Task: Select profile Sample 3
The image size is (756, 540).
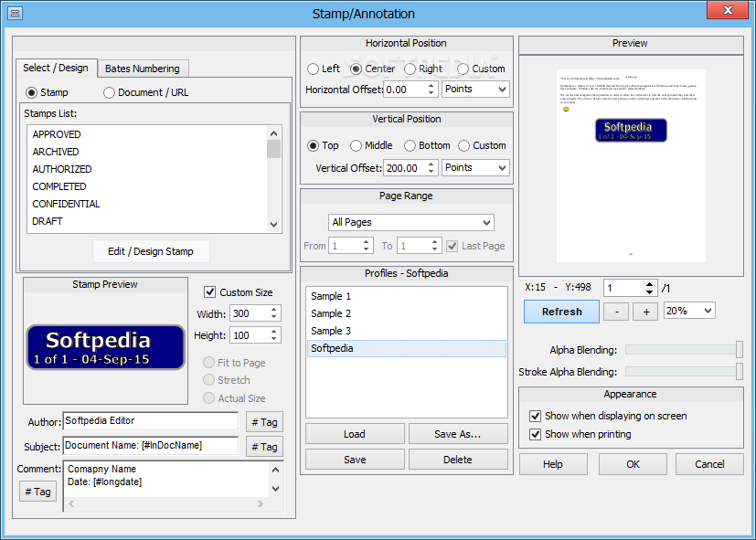Action: pos(407,331)
